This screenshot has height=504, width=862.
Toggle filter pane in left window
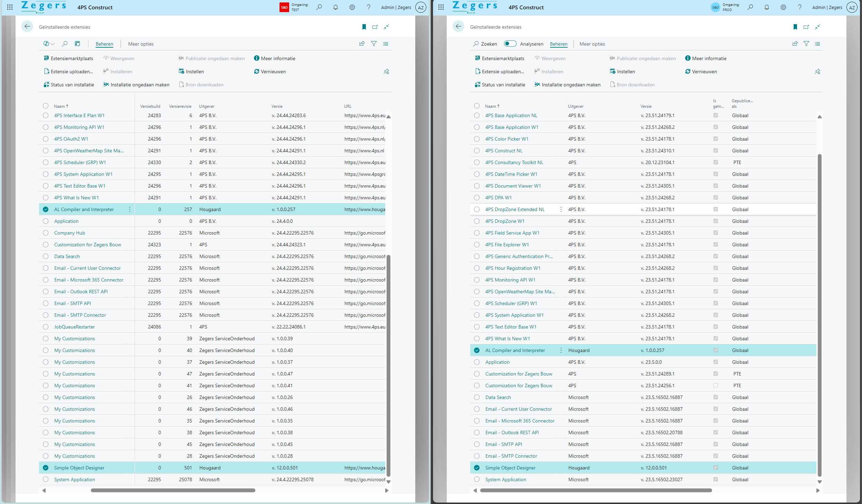point(374,44)
